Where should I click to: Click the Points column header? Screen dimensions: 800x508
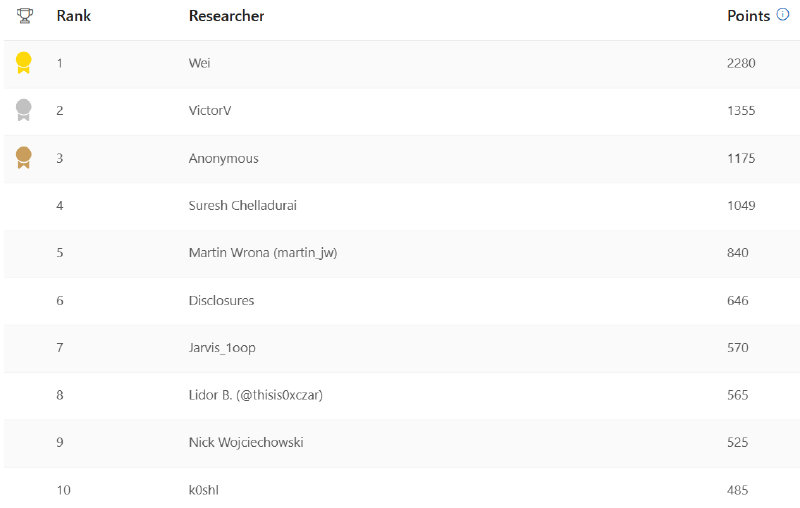click(x=748, y=16)
